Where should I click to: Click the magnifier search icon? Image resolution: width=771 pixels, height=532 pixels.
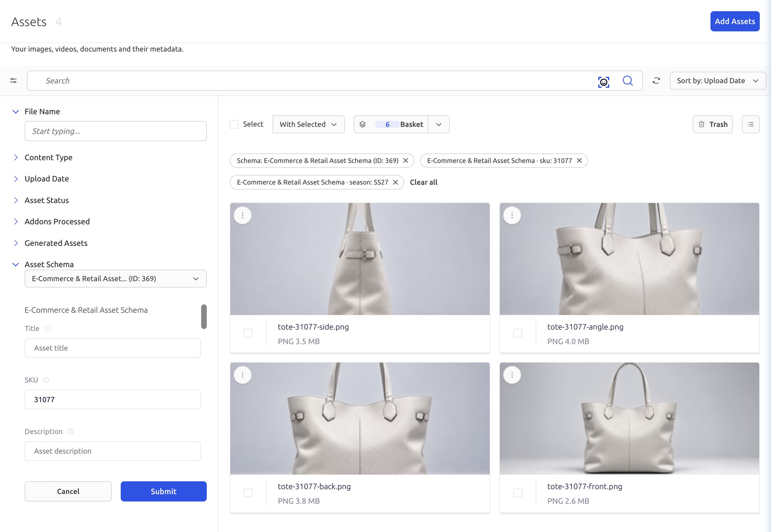click(628, 81)
